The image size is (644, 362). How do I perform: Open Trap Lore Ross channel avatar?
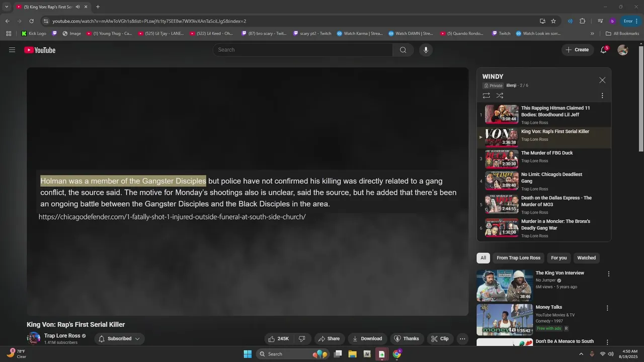[34, 338]
